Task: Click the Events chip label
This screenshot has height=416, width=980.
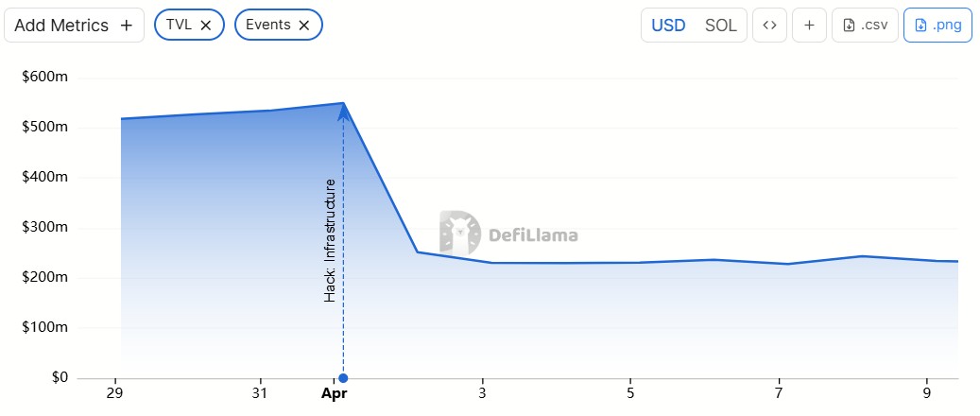Action: (267, 26)
